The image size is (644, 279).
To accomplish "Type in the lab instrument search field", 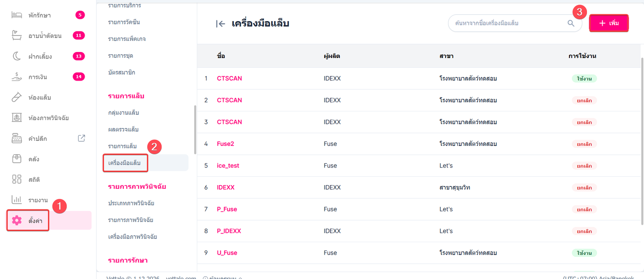I will tap(506, 23).
